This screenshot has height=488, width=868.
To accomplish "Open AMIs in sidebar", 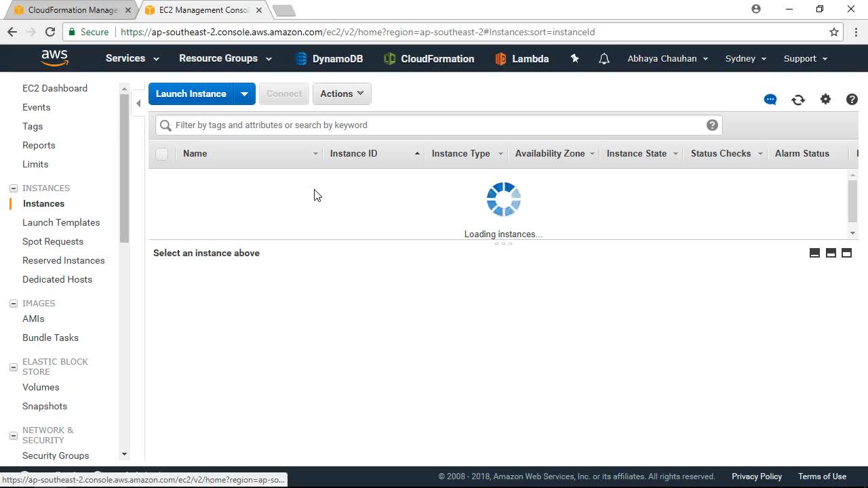I will tap(33, 319).
